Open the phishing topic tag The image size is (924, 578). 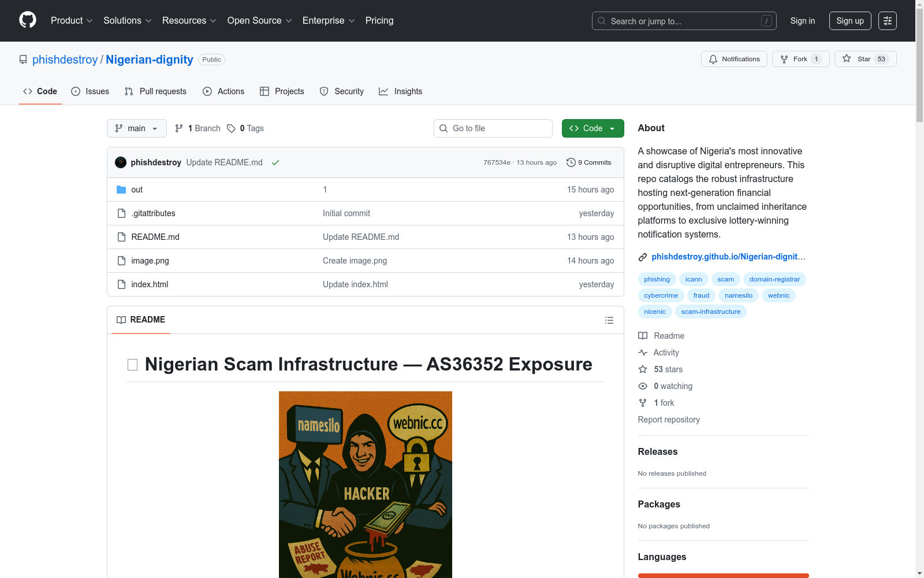[x=657, y=279]
